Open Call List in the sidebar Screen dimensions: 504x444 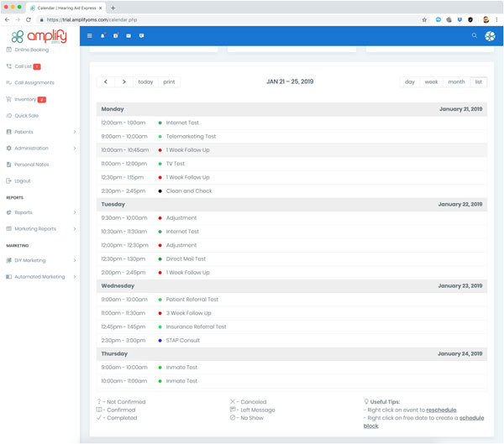(24, 66)
